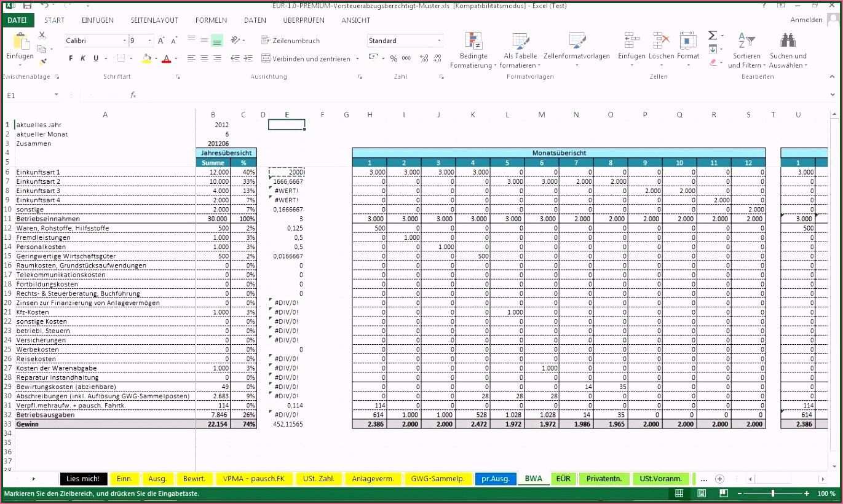843x504 pixels.
Task: Click the Einfügen cells icon in Zellen
Action: (631, 41)
